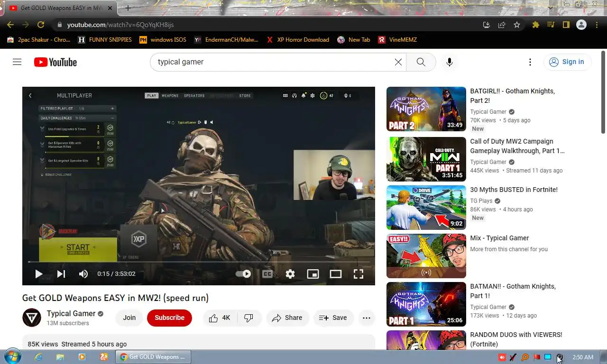607x364 pixels.
Task: Open XP Horror Download bookmark
Action: click(297, 40)
